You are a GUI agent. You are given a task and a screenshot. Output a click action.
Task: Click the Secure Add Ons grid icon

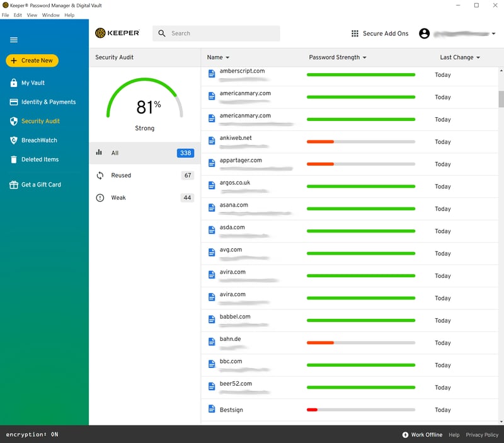pyautogui.click(x=355, y=33)
